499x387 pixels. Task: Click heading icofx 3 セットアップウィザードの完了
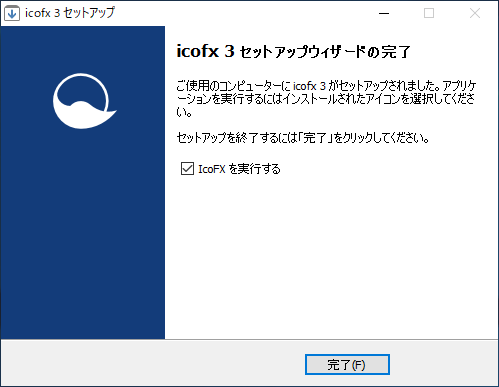point(293,52)
